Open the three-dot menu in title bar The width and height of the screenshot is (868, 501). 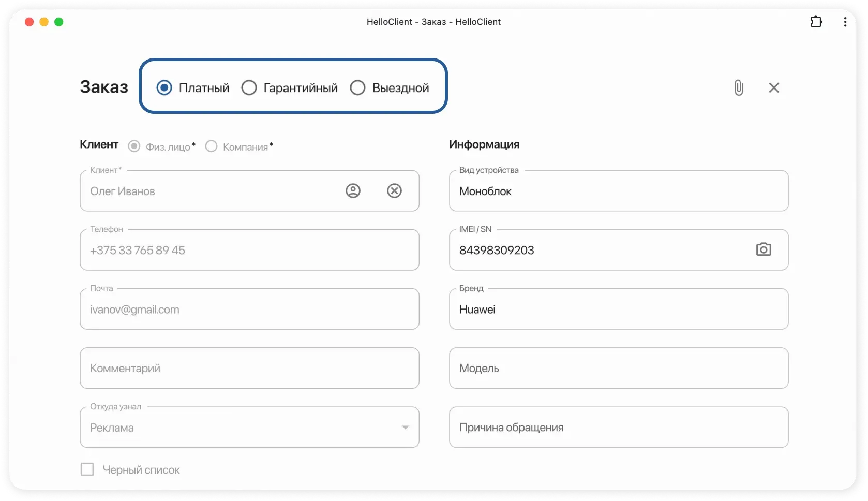click(x=845, y=22)
